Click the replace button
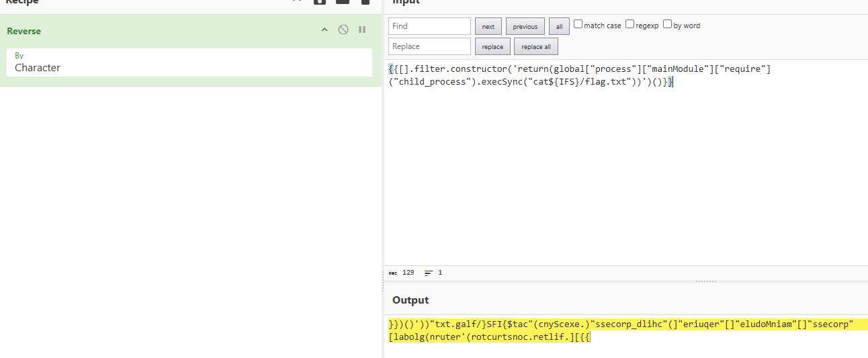Viewport: 868px width, 358px height. (492, 47)
